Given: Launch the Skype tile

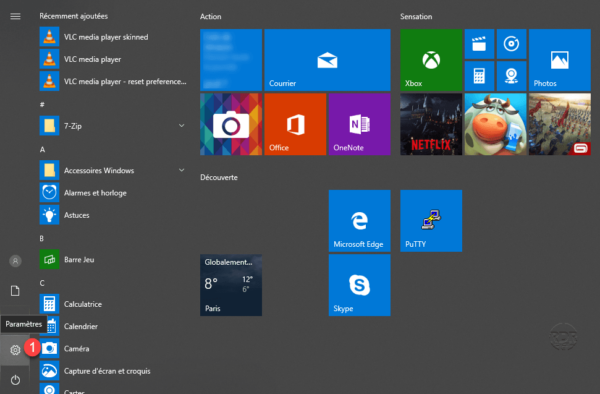Looking at the screenshot, I should (359, 285).
